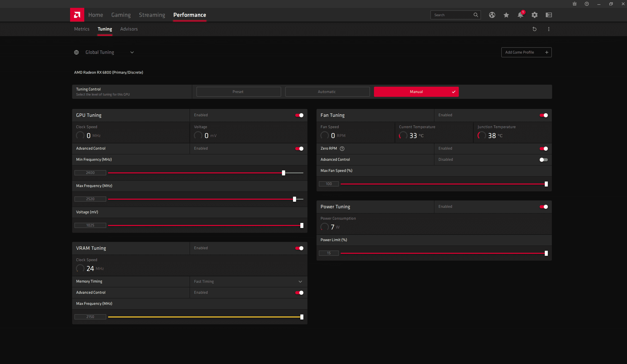Open favorites star icon
Screen dimensions: 627x364
click(506, 15)
